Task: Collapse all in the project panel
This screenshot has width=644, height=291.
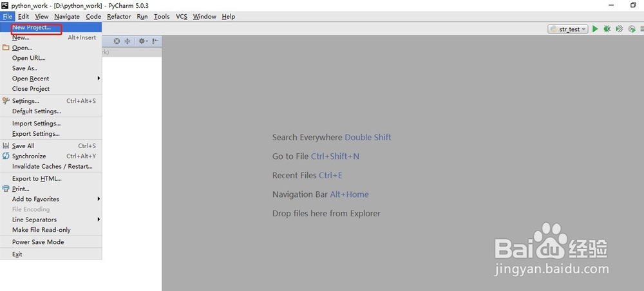Action: click(128, 41)
